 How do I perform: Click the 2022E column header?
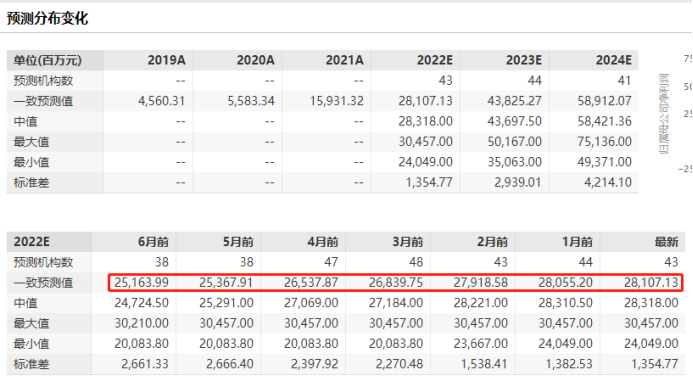pos(434,60)
